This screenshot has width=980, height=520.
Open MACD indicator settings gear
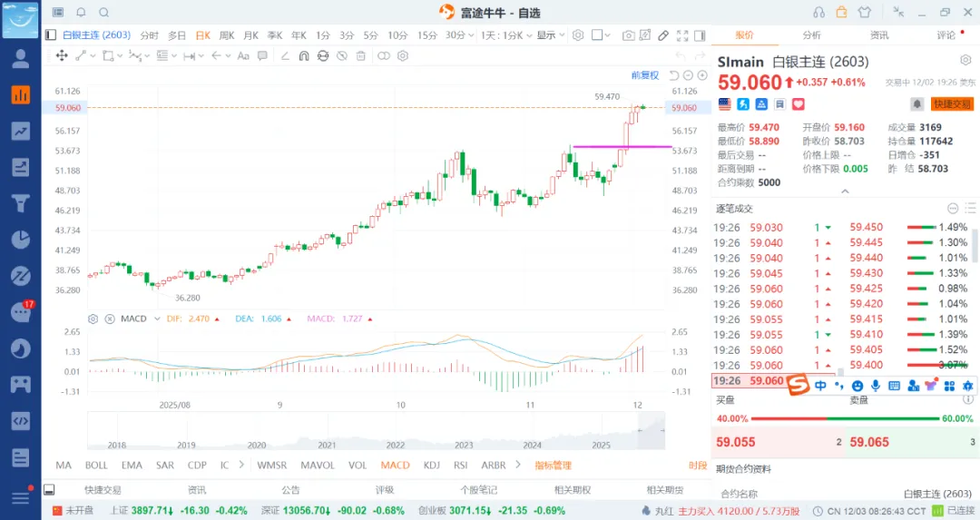(x=92, y=319)
